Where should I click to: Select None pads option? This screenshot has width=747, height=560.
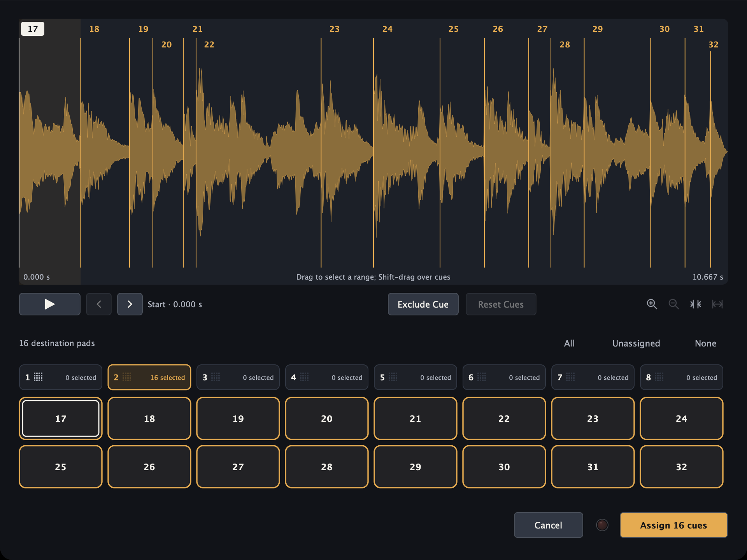706,343
